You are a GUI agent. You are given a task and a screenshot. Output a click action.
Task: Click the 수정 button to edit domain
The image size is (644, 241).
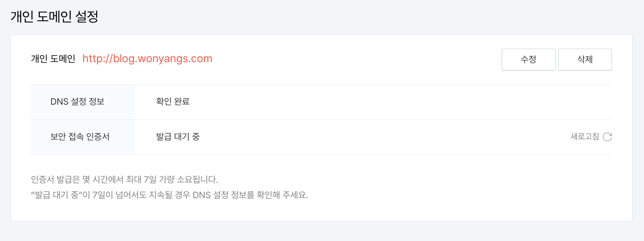pos(528,59)
